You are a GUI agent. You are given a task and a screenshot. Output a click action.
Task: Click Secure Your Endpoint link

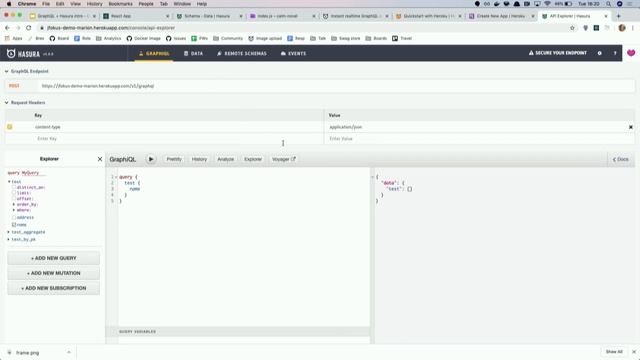click(x=558, y=53)
